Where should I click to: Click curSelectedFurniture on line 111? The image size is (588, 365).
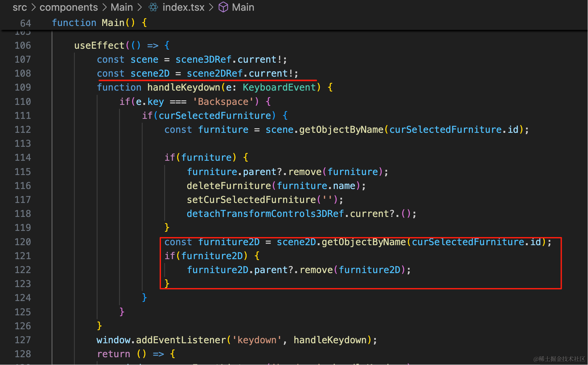click(215, 116)
